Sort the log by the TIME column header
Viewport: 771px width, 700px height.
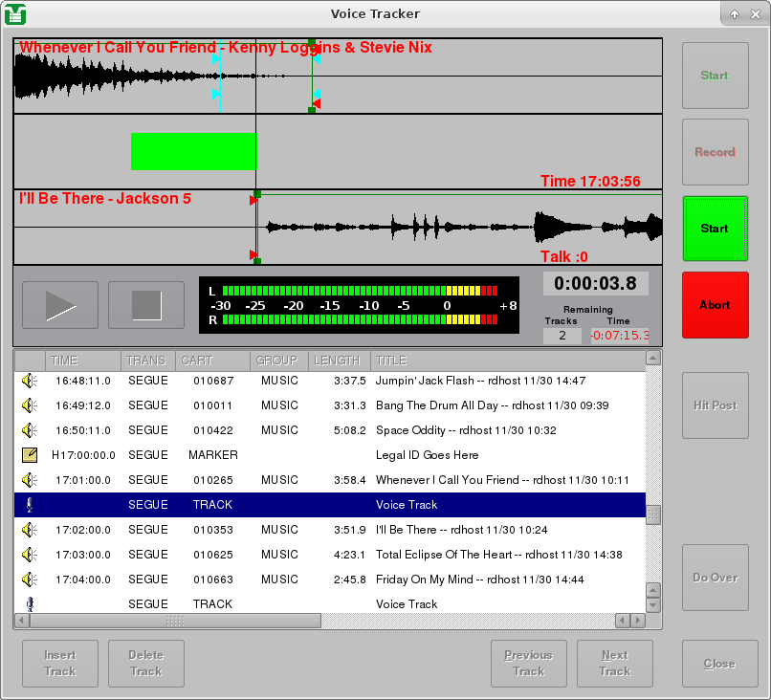click(81, 361)
